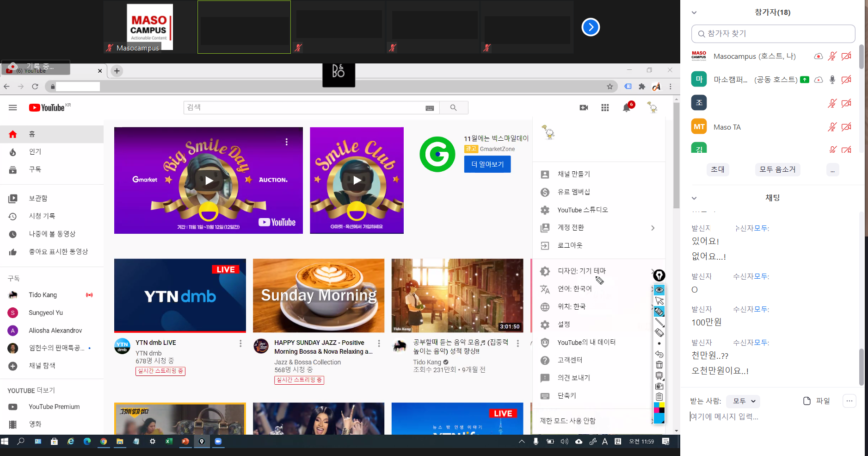The image size is (868, 456).
Task: Select the arrow cursor tool in annotation toolbar
Action: (x=659, y=301)
